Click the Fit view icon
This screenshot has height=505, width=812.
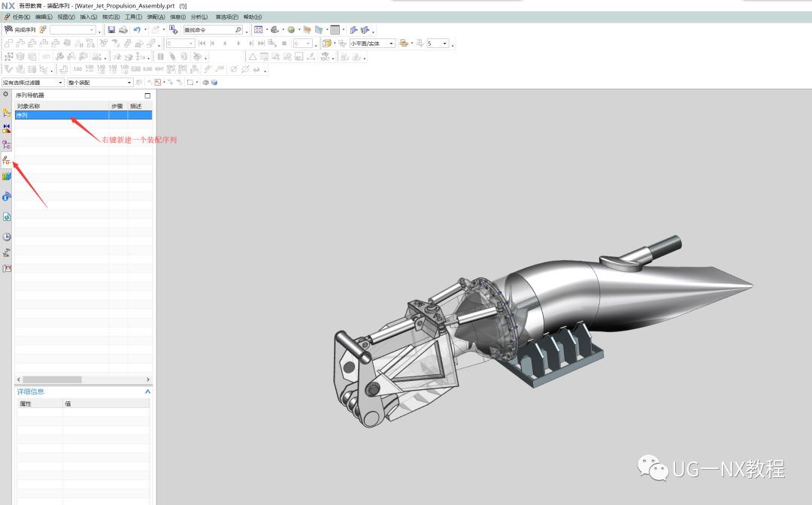tap(259, 30)
